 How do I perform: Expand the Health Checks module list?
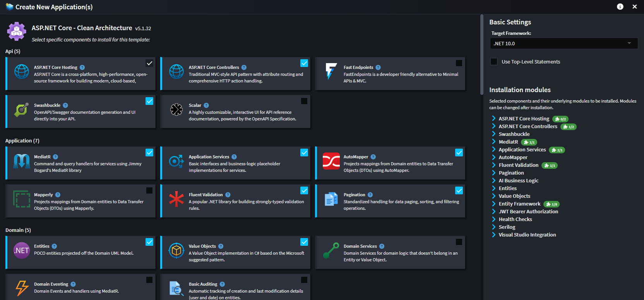[x=493, y=219]
